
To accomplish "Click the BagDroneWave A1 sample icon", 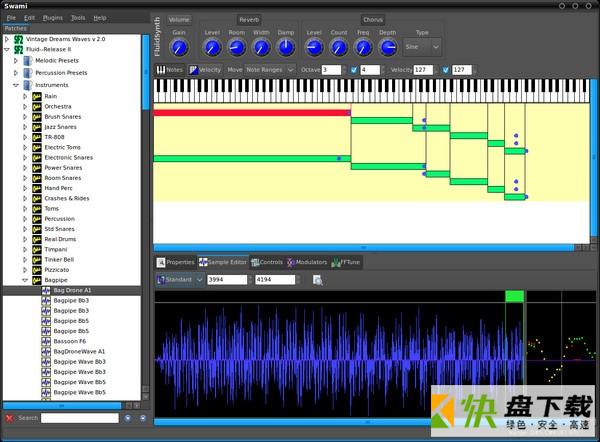I will pyautogui.click(x=46, y=352).
